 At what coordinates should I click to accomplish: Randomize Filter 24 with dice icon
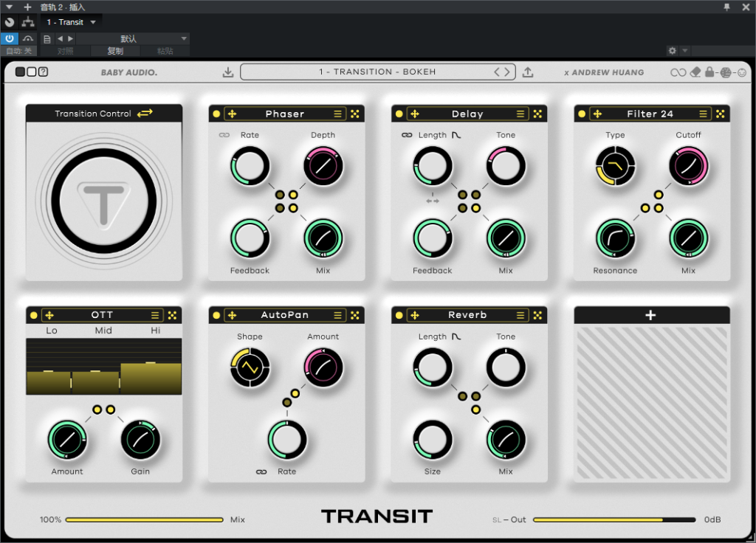coord(721,114)
